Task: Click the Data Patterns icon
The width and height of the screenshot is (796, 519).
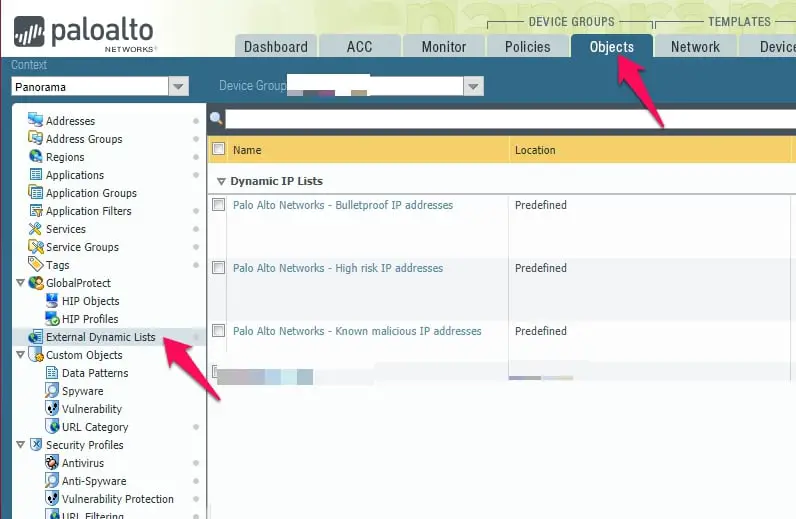Action: 52,373
